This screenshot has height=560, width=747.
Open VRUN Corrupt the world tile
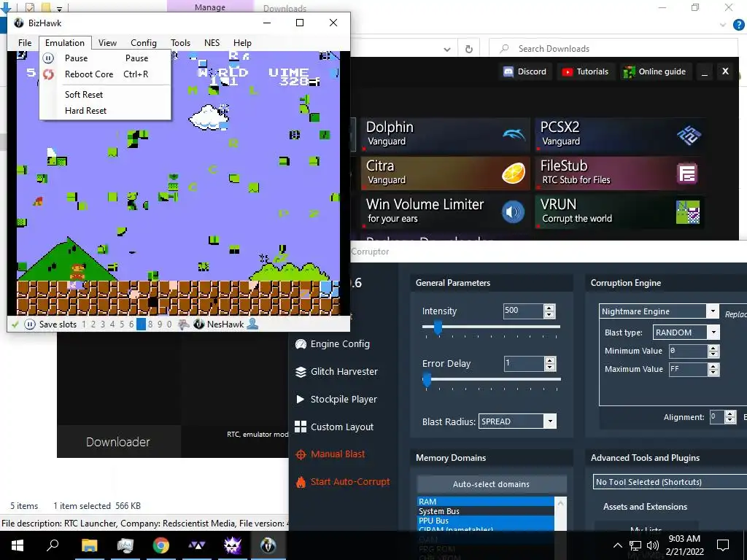click(619, 211)
